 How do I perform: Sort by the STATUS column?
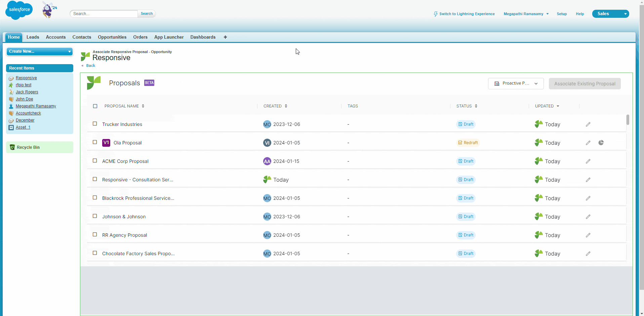click(x=467, y=106)
